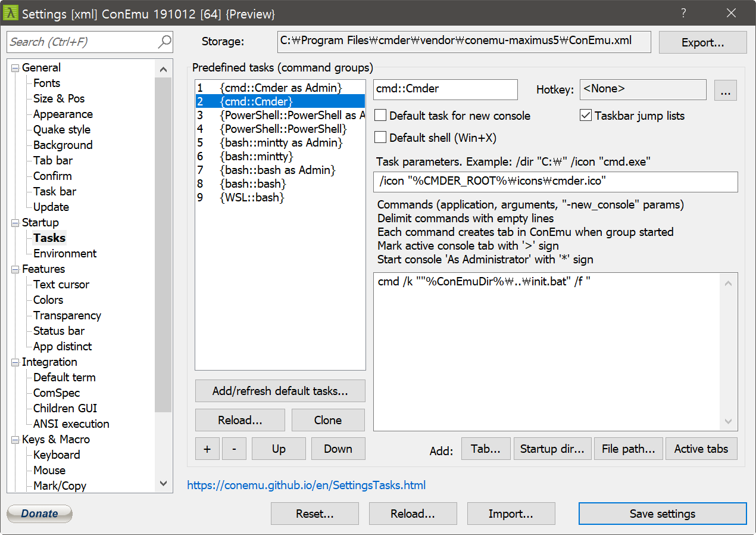Open Confirm settings page
The image size is (756, 535).
52,176
